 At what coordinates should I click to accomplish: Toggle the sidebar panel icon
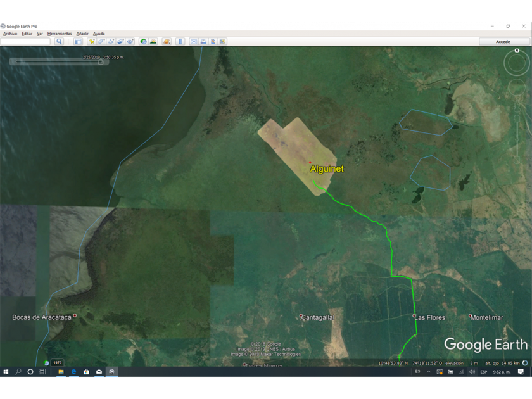(x=79, y=41)
